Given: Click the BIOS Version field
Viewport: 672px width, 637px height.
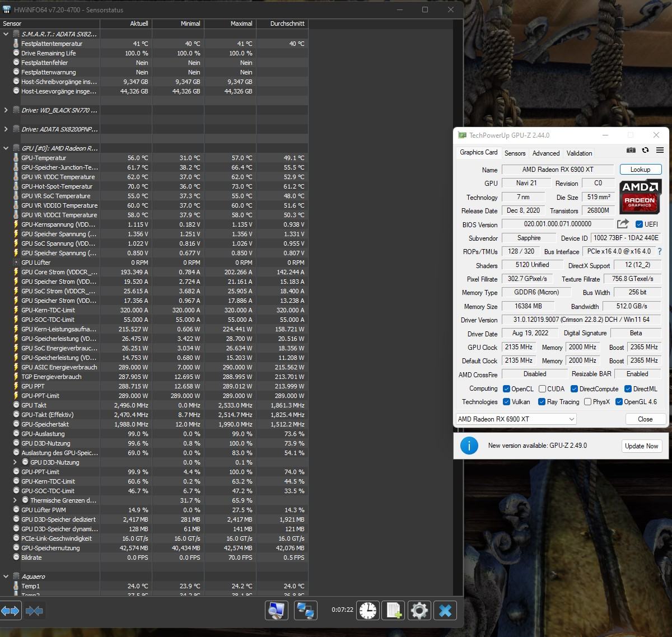Looking at the screenshot, I should coord(557,224).
